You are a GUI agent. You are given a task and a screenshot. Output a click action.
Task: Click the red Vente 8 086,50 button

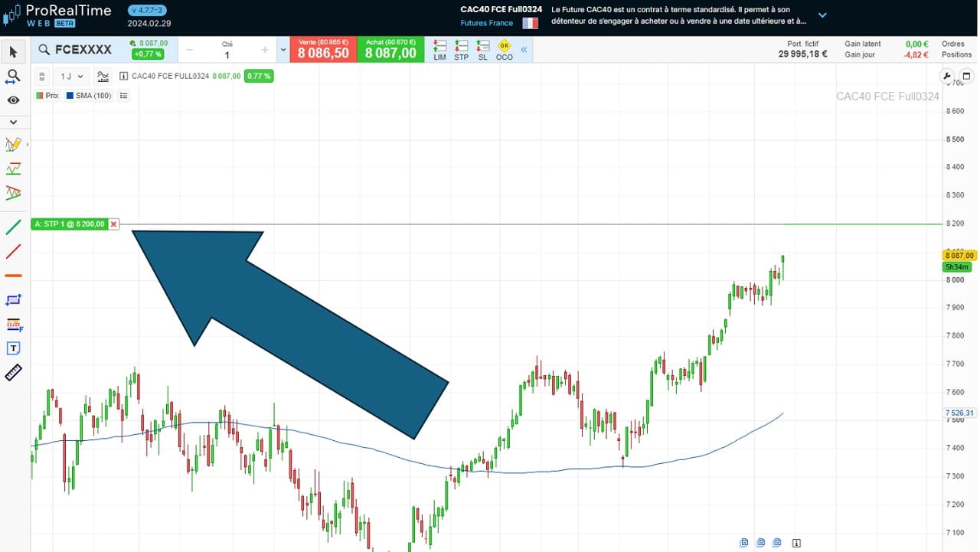[x=323, y=50]
